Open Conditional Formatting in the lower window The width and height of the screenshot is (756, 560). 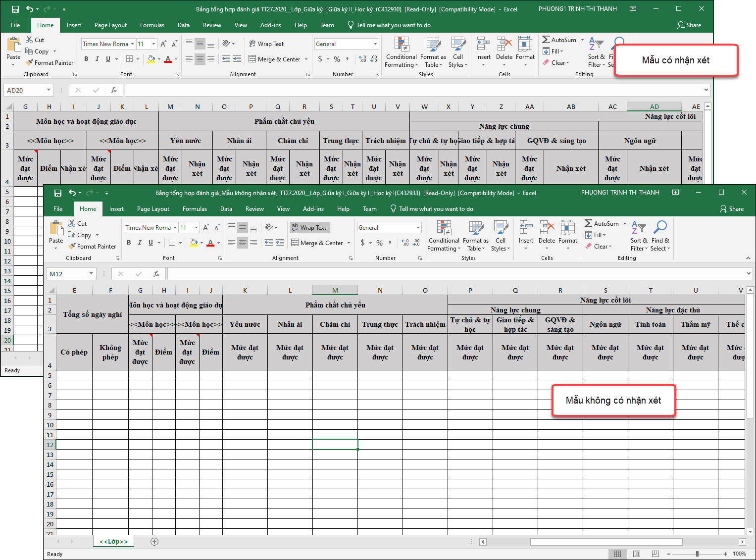point(444,235)
